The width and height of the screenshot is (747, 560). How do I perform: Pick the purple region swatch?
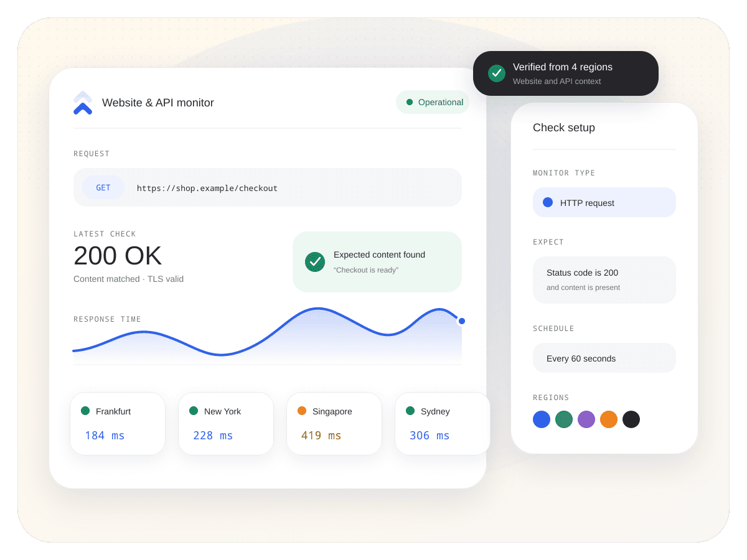(x=586, y=419)
